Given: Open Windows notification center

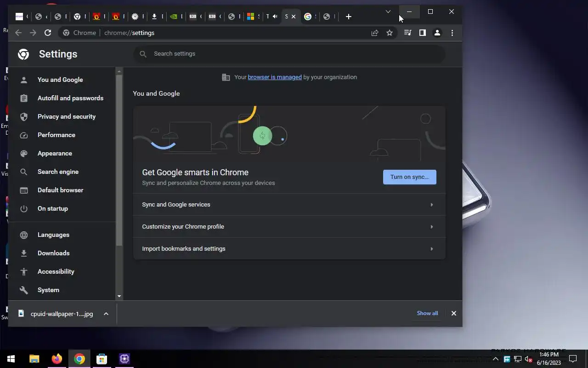Looking at the screenshot, I should pyautogui.click(x=573, y=359).
